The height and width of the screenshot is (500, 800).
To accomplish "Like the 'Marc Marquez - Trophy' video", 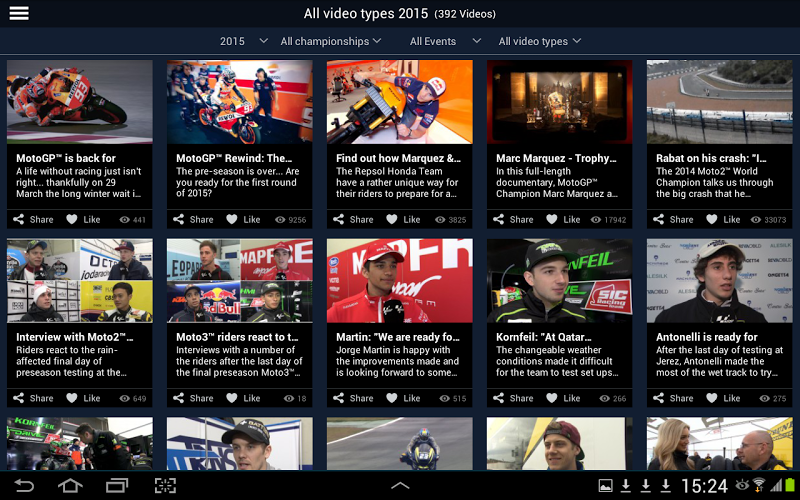I will [563, 219].
